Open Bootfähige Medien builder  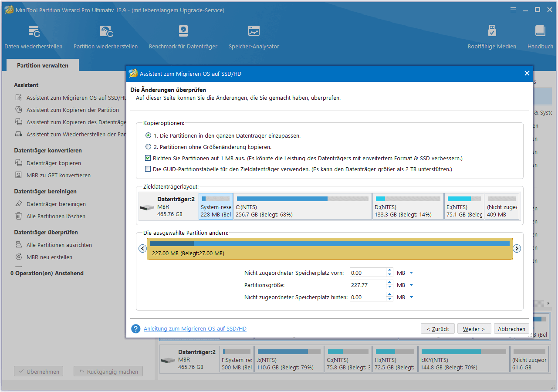tap(492, 37)
